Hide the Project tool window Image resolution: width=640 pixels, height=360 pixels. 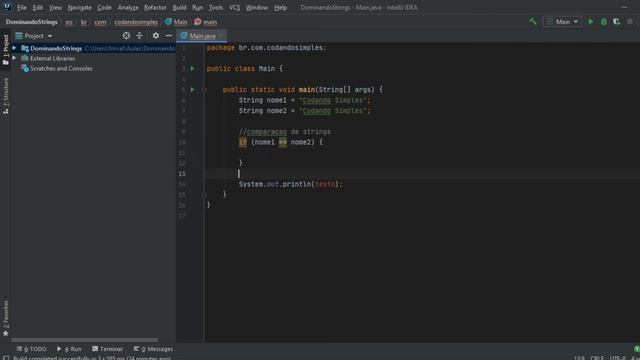click(169, 36)
